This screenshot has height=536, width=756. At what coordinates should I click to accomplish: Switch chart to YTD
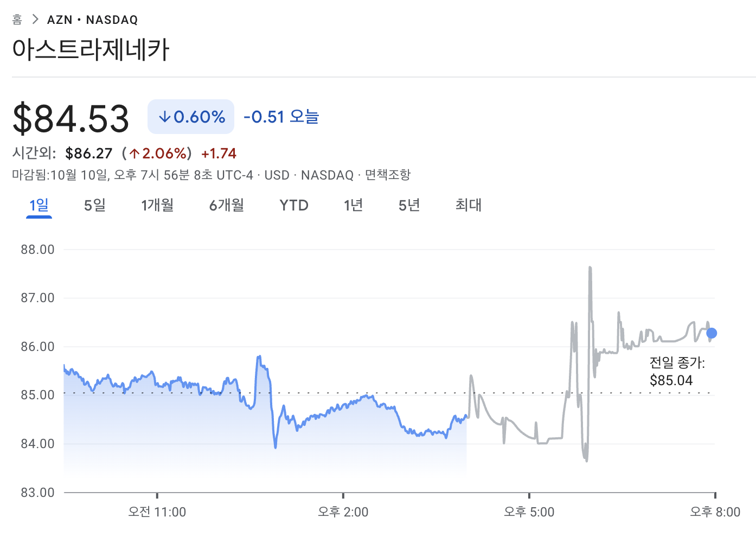294,205
